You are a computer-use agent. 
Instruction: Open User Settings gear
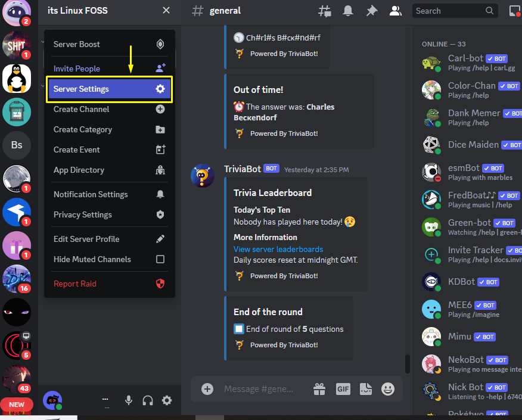tap(167, 400)
